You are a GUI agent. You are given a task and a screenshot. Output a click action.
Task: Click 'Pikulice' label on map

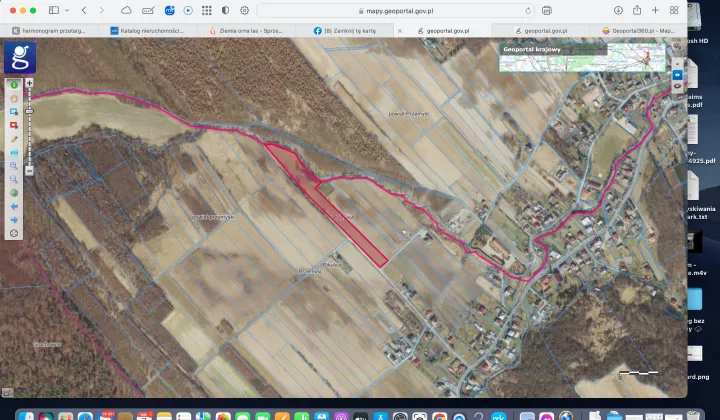[332, 265]
